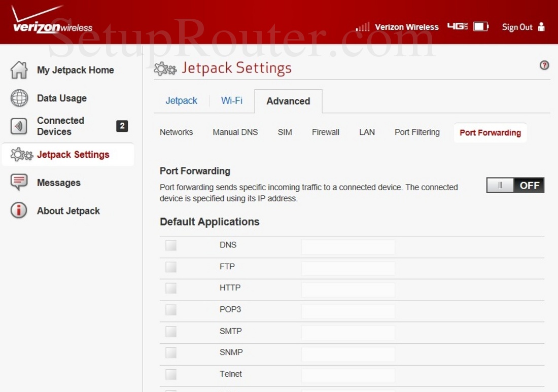Click the SMTP IP address field
The image size is (558, 392).
[348, 333]
